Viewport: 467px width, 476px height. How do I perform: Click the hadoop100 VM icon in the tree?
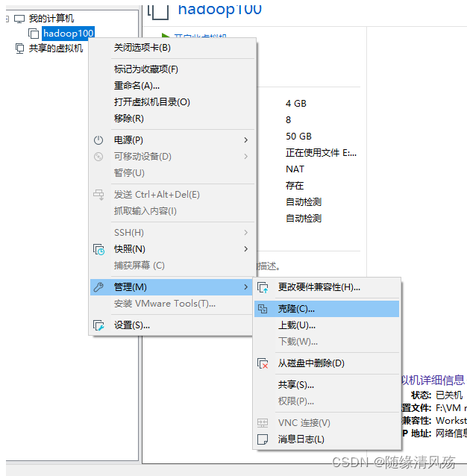pos(34,34)
